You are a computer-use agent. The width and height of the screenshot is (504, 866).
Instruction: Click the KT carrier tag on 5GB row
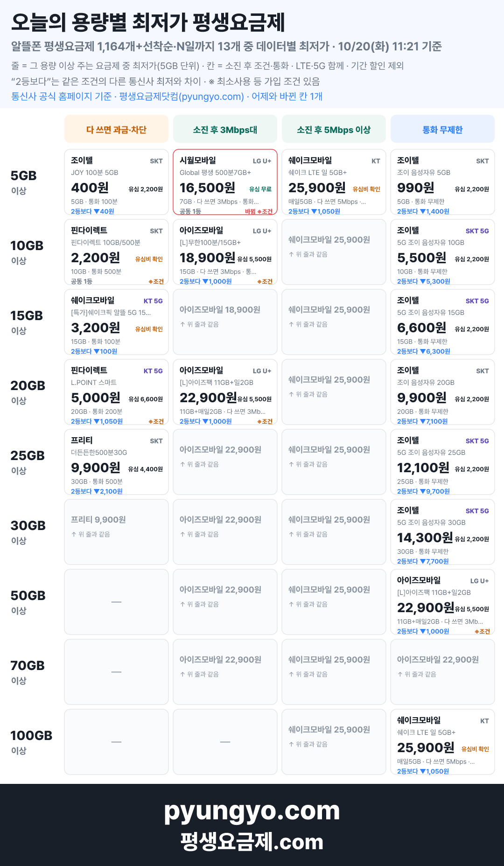coord(376,161)
